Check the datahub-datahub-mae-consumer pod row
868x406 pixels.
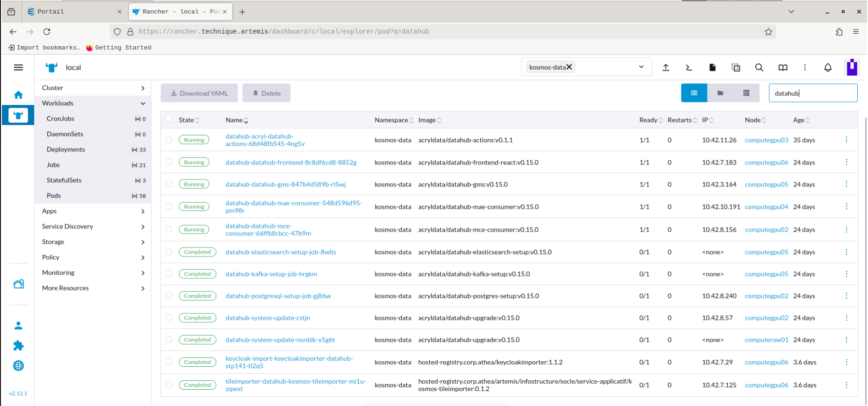[x=169, y=206]
